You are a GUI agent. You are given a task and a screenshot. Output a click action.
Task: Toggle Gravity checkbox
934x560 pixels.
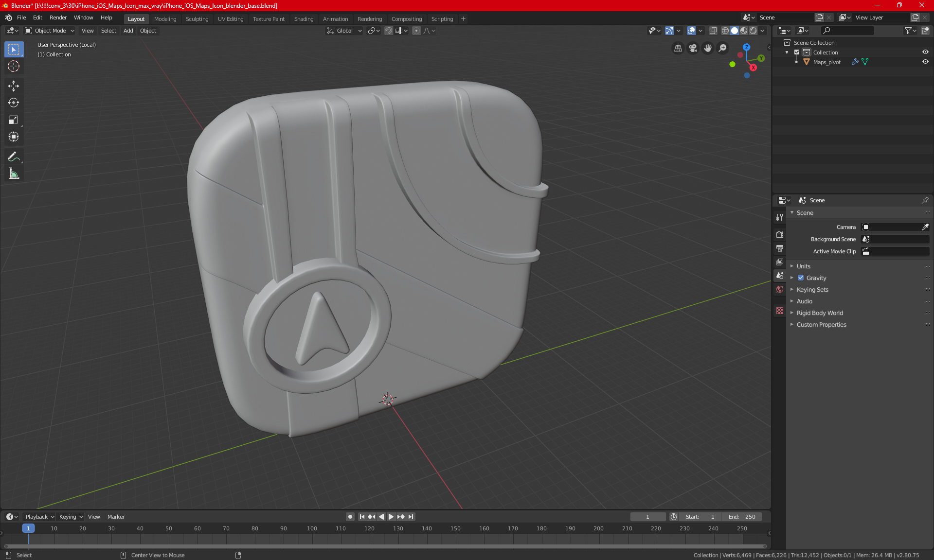(801, 278)
